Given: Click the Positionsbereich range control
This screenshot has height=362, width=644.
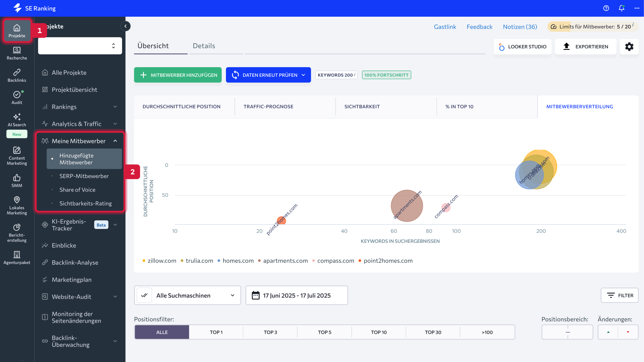Looking at the screenshot, I should pyautogui.click(x=567, y=332).
